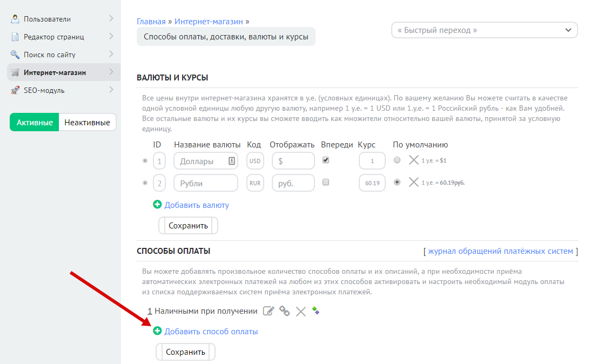This screenshot has width=590, height=364.
Task: Set Доллары as default currency
Action: coord(398,160)
